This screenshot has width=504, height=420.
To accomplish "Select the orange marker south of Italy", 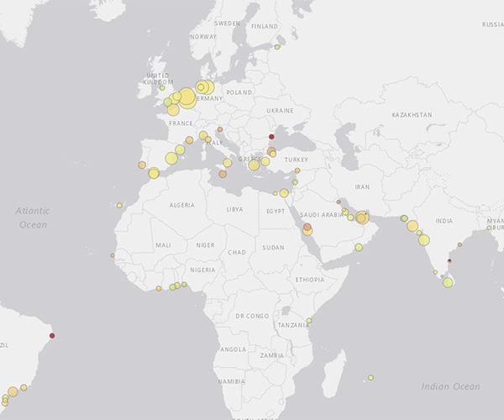I will coord(223,175).
